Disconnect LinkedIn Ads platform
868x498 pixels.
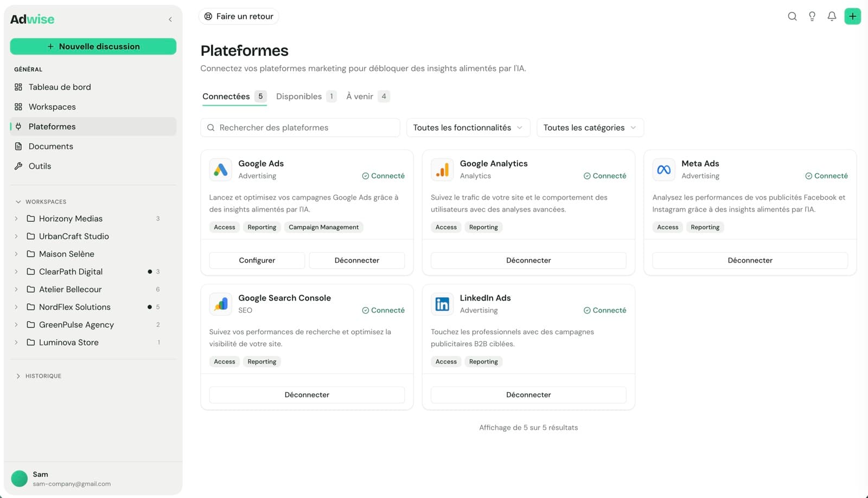pos(528,395)
